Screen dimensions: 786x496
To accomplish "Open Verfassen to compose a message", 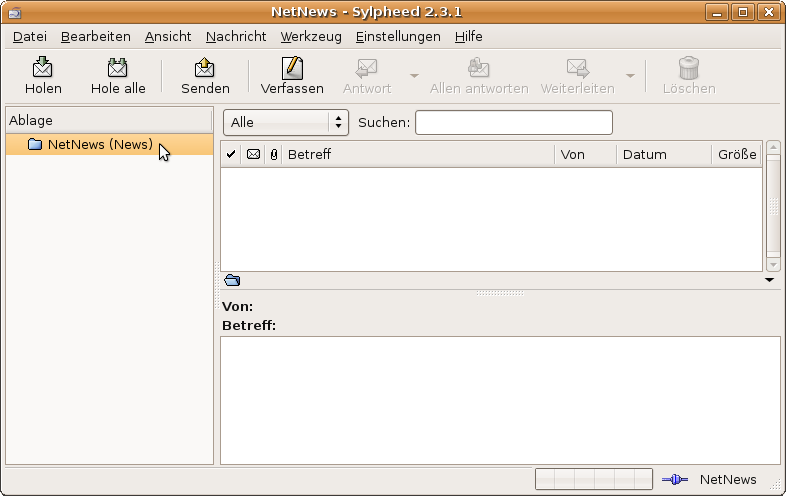I will pyautogui.click(x=292, y=68).
